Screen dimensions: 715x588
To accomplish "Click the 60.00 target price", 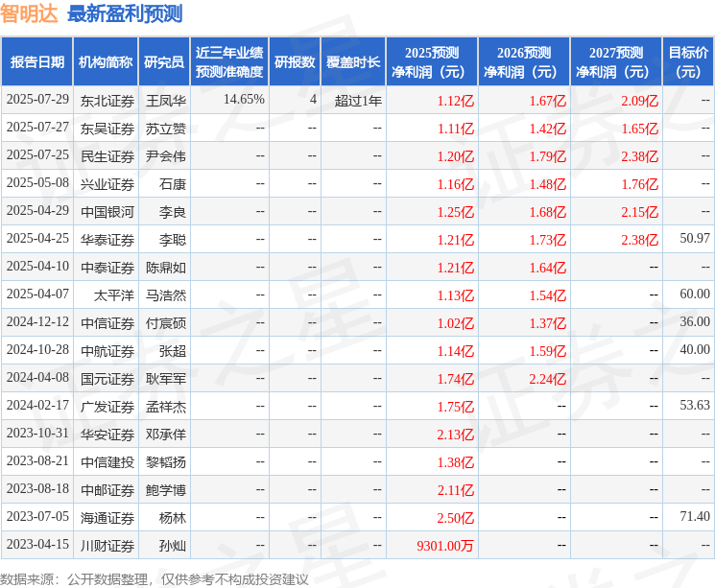I will click(695, 294).
